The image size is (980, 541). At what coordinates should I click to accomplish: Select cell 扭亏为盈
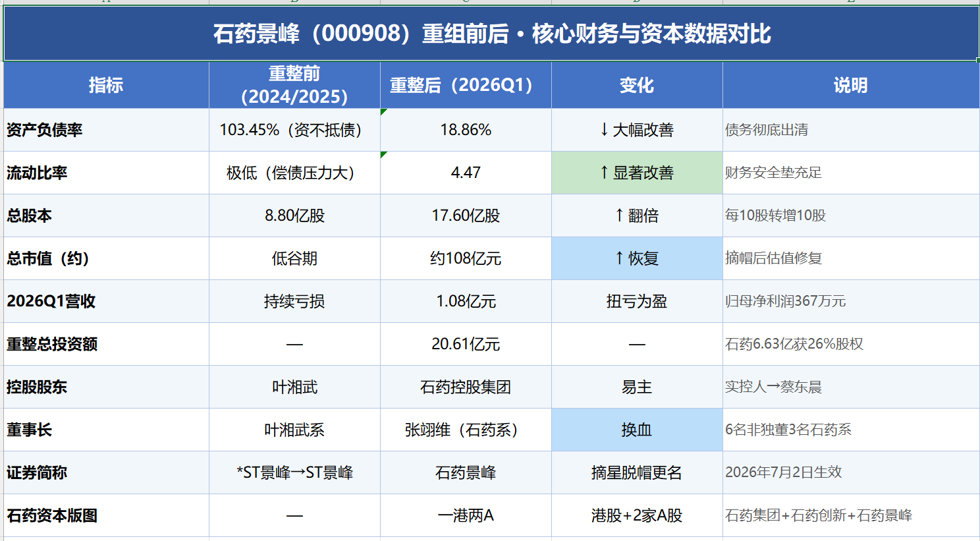click(637, 301)
